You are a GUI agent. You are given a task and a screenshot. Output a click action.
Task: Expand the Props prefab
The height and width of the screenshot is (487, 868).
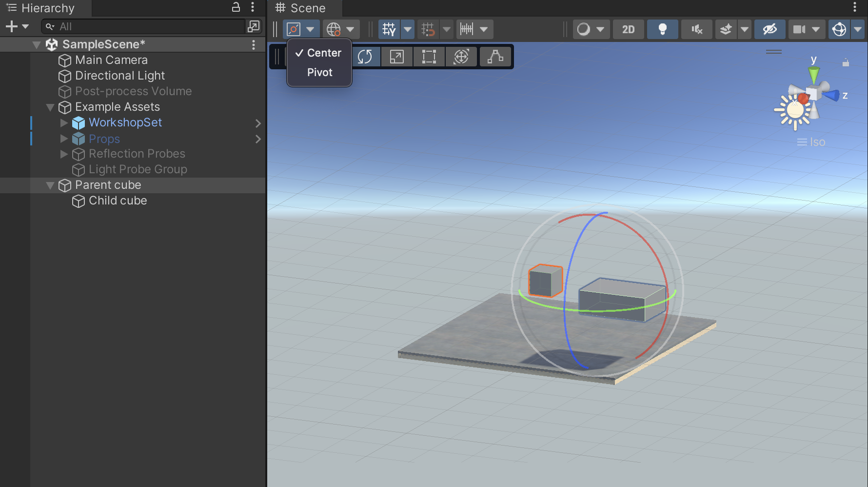point(64,139)
